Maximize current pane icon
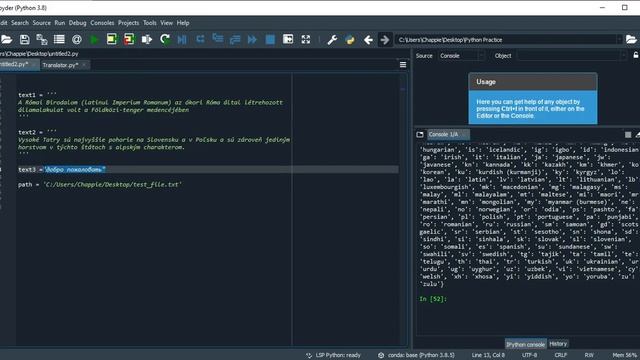This screenshot has width=640, height=360. coord(288,39)
